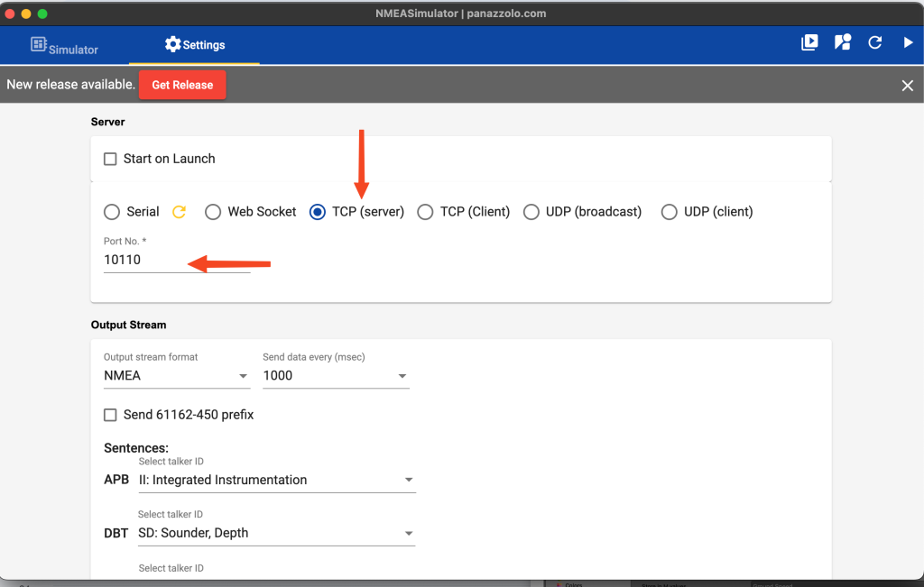Image resolution: width=924 pixels, height=587 pixels.
Task: Minimize the NMEASimulator window
Action: (x=26, y=14)
